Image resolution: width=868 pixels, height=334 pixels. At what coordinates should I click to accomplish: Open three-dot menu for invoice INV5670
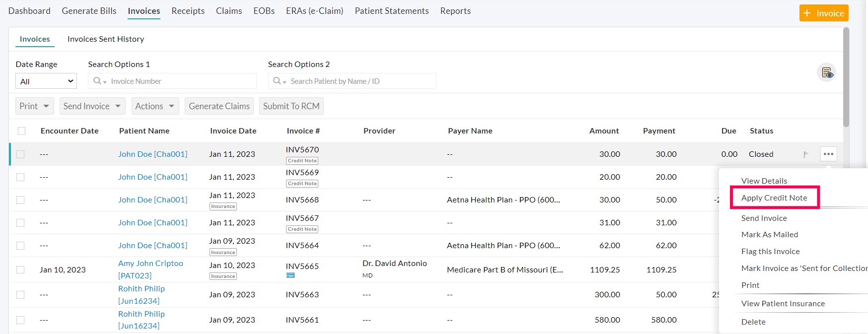[828, 154]
